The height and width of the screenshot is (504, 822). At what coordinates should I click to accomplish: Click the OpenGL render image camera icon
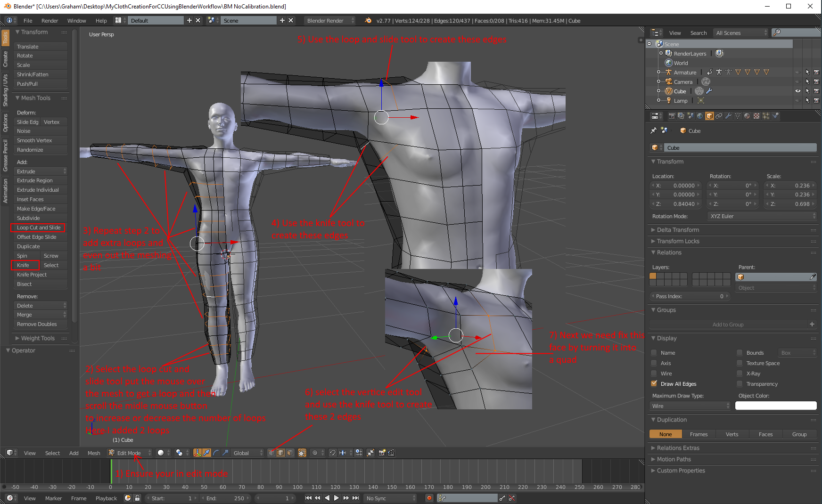click(382, 453)
